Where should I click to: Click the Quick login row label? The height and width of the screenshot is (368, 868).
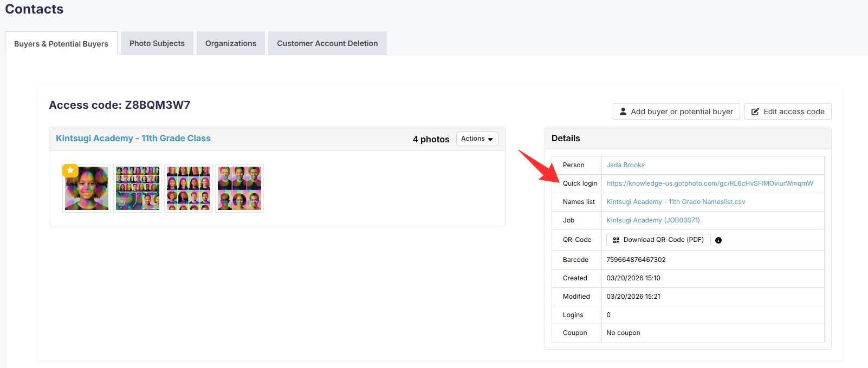coord(580,183)
